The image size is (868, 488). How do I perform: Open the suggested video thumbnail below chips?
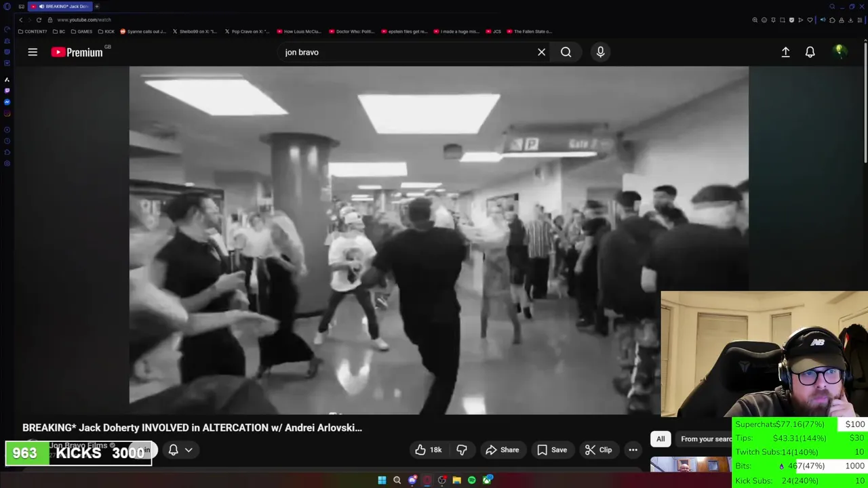[690, 465]
